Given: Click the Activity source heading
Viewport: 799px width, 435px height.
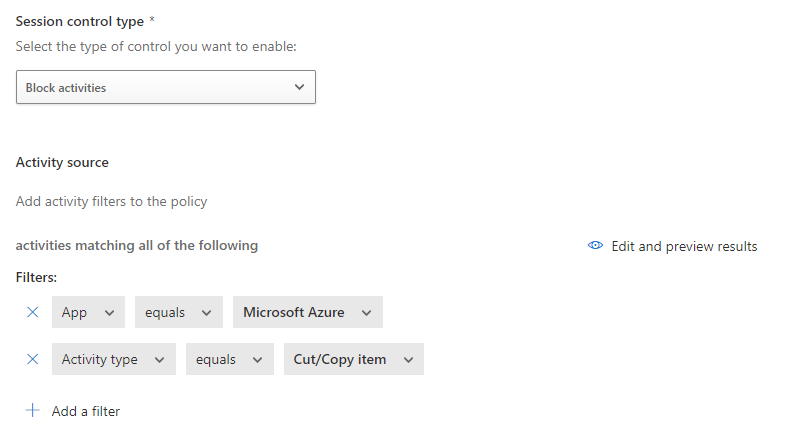Looking at the screenshot, I should [62, 162].
